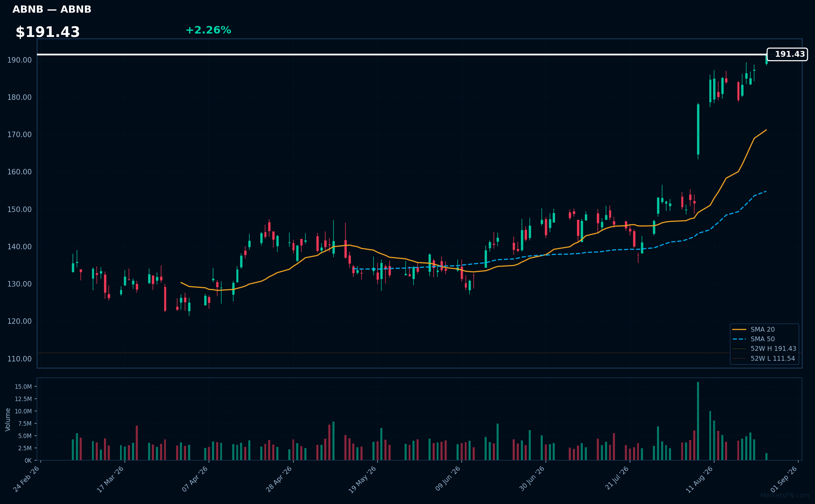
Task: Click the 130.00 price axis label
Action: click(x=19, y=284)
